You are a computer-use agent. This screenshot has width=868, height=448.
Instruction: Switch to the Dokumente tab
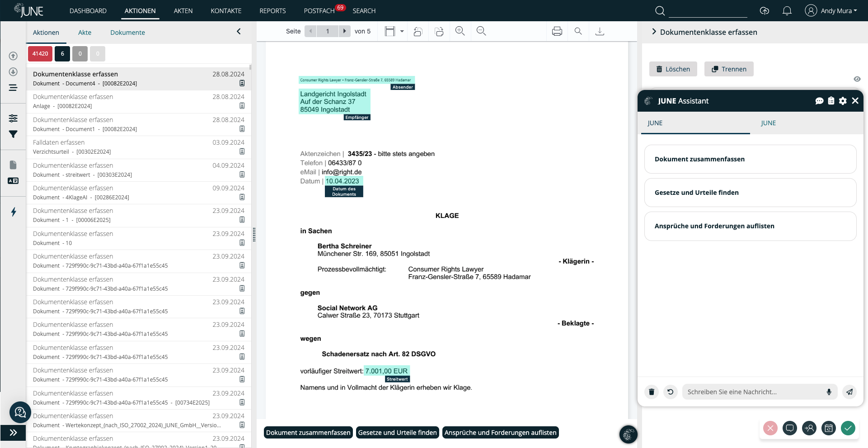click(x=127, y=33)
